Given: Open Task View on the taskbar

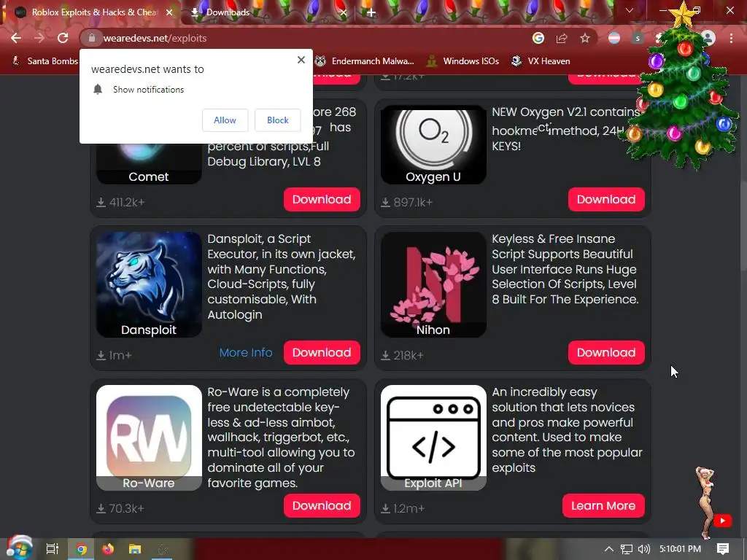Looking at the screenshot, I should click(52, 549).
